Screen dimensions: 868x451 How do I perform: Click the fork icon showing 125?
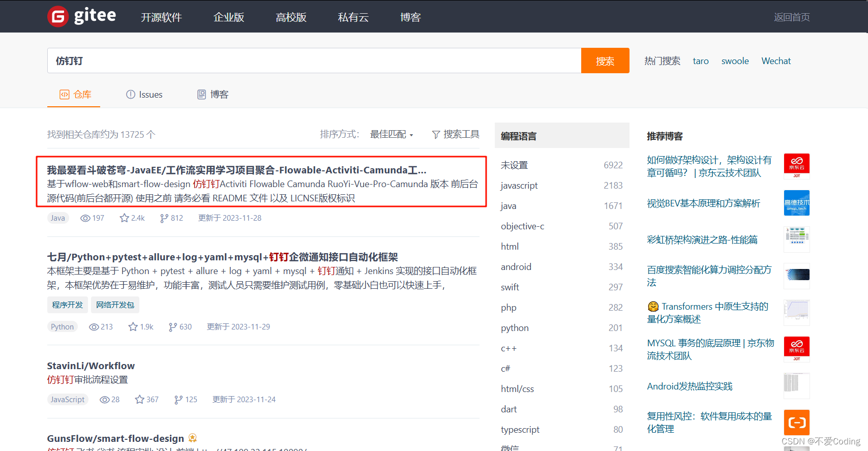pyautogui.click(x=178, y=400)
